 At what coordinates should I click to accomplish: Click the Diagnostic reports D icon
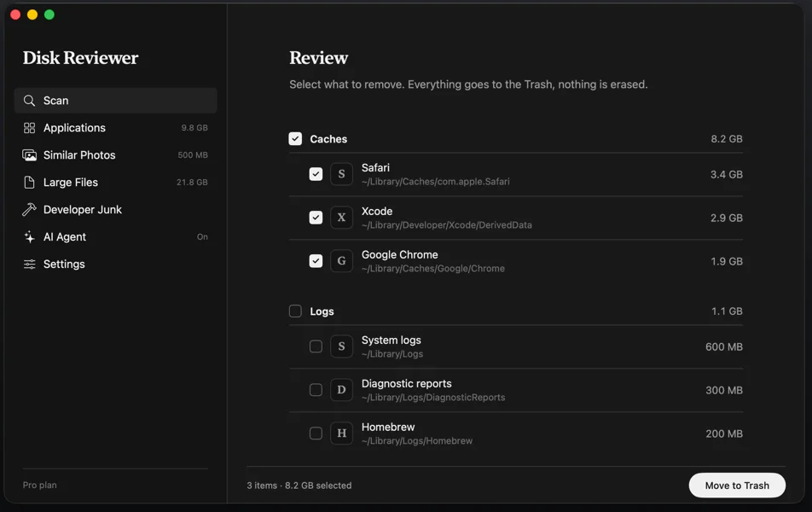(x=341, y=390)
